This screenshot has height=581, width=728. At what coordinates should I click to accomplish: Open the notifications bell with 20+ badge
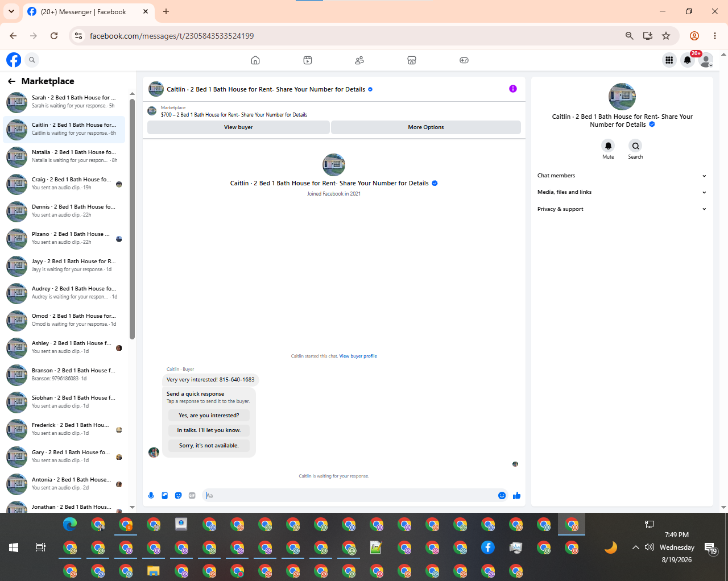(688, 60)
